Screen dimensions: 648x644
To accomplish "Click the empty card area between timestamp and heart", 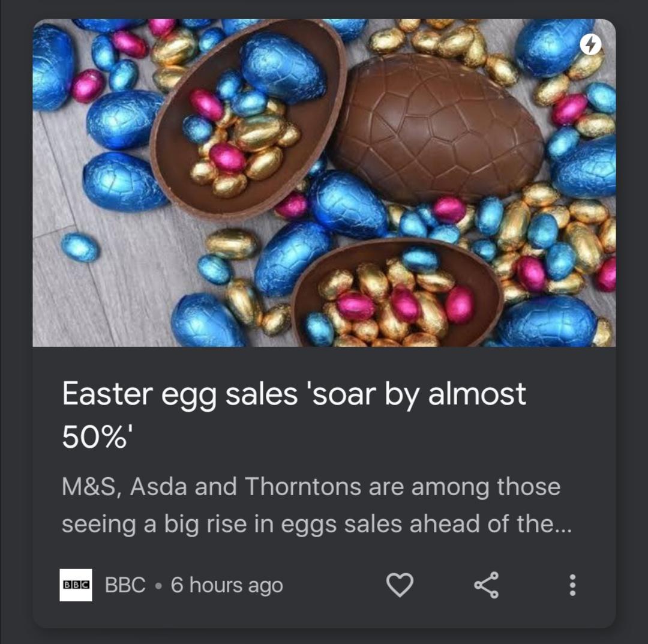I will point(333,585).
